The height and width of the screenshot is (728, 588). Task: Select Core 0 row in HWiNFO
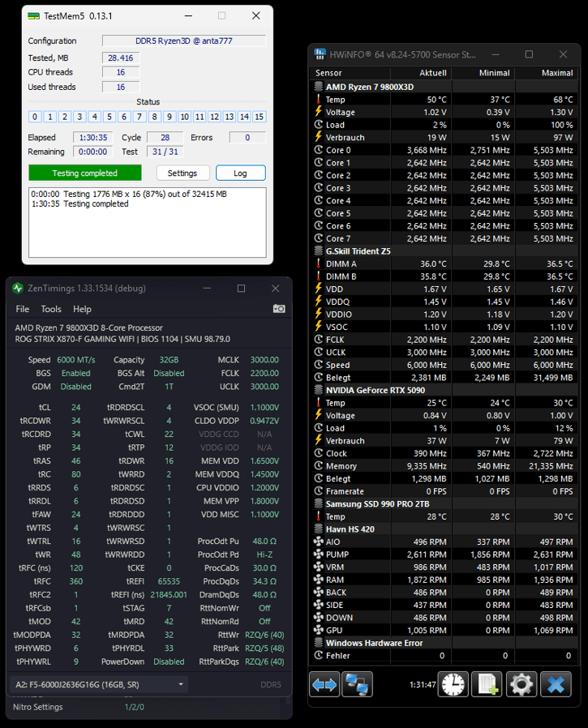click(444, 150)
